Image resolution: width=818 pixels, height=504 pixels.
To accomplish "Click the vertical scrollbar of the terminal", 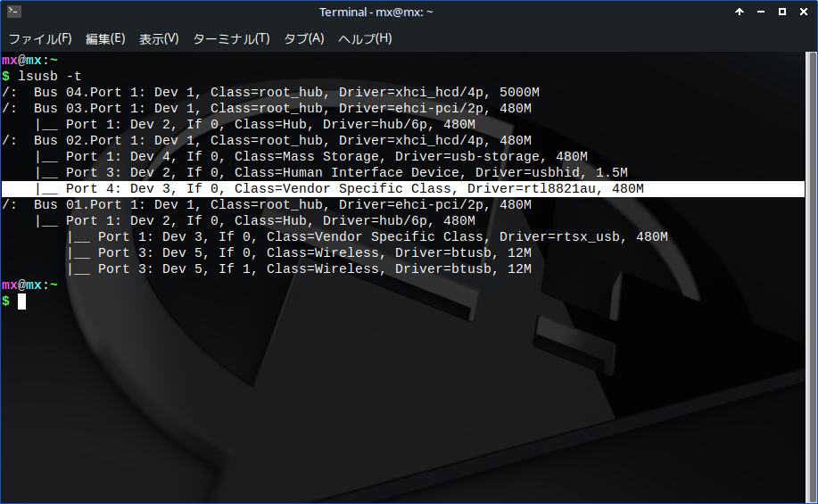I will 811,277.
